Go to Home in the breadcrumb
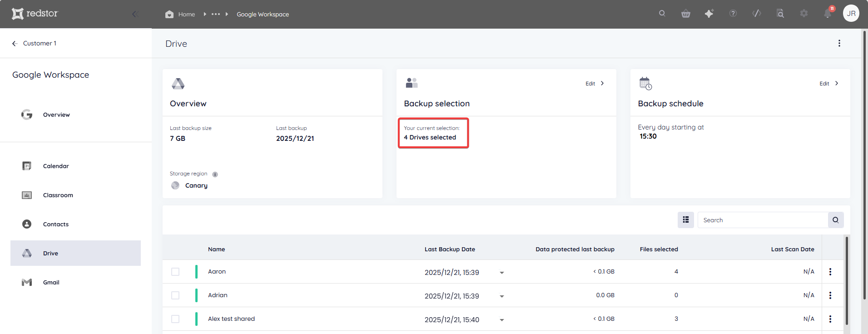This screenshot has height=334, width=868. pos(187,14)
